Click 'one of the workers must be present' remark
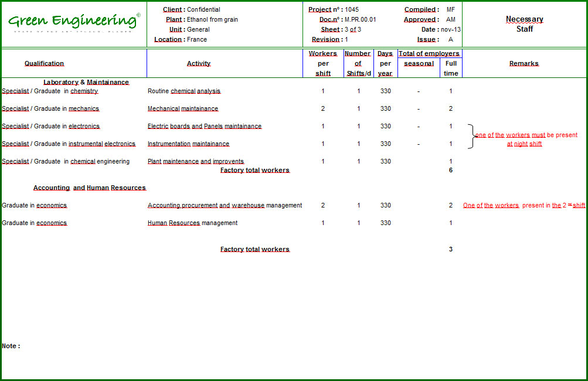Viewport: 588px width, 381px height. [x=526, y=135]
